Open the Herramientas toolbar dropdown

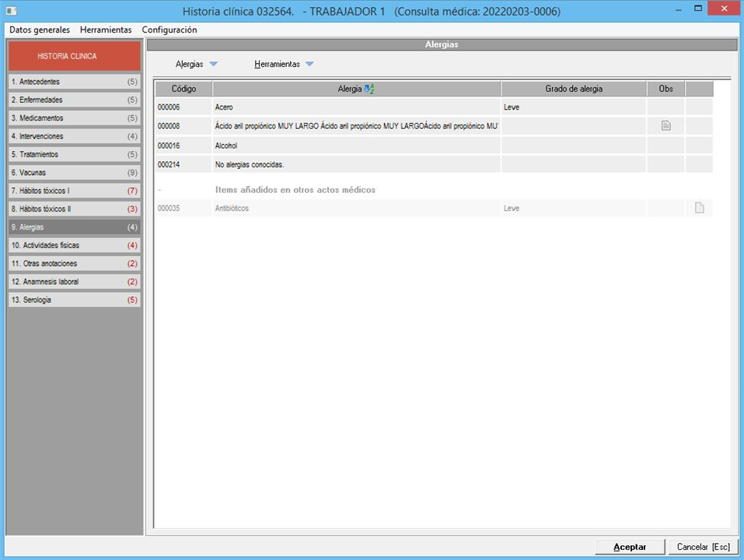click(x=309, y=65)
